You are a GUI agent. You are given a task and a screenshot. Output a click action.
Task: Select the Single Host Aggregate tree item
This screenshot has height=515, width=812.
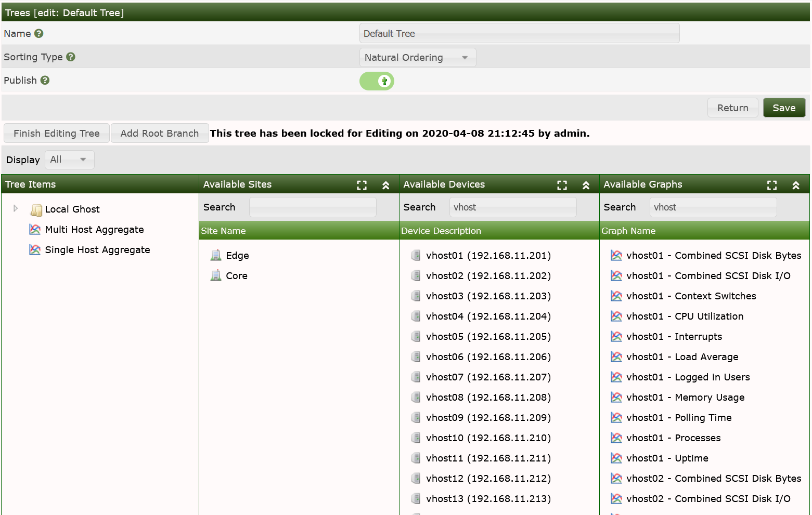pos(97,250)
